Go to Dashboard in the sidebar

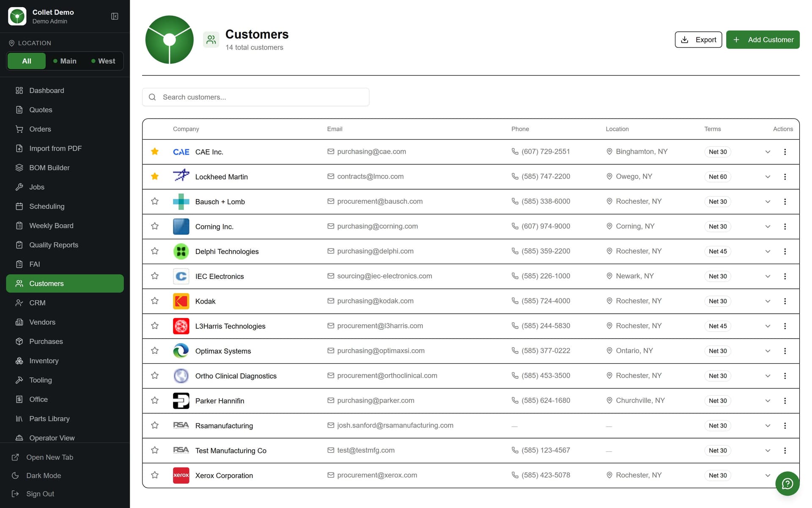point(65,91)
